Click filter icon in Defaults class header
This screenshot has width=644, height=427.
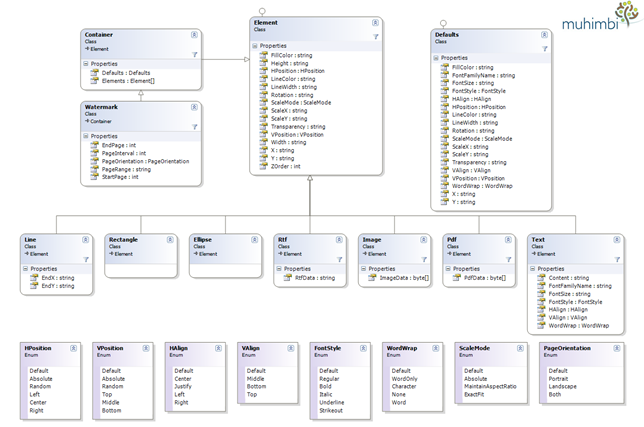(545, 49)
